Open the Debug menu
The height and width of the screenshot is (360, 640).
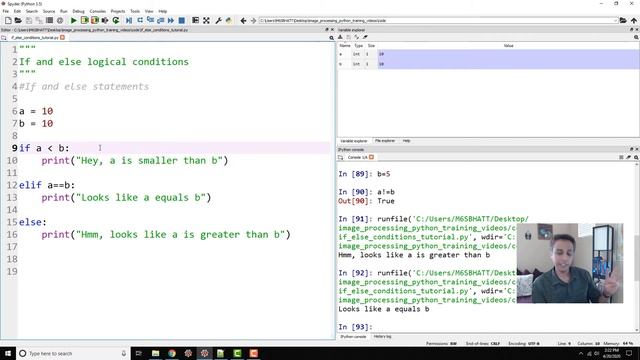point(78,11)
